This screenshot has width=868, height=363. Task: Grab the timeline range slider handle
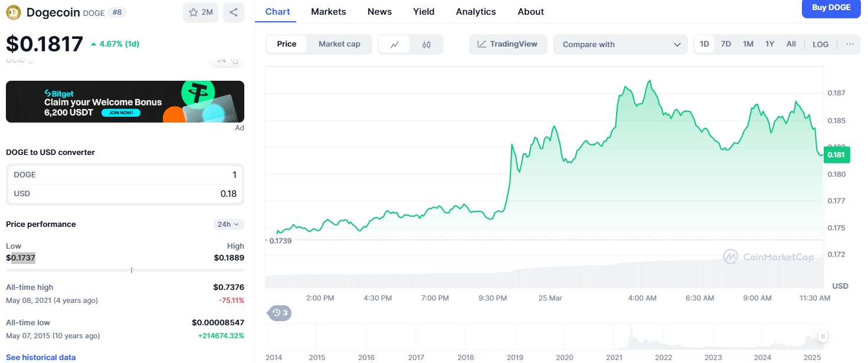coord(823,336)
